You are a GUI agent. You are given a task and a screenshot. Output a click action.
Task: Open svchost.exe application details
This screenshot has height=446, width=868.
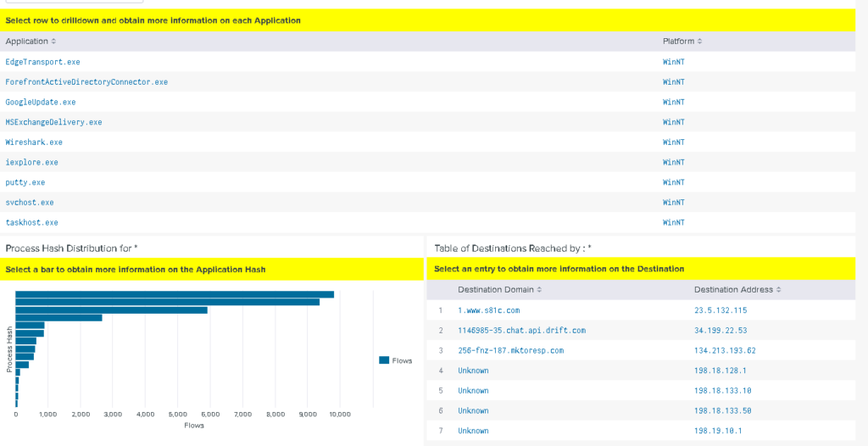tap(30, 203)
